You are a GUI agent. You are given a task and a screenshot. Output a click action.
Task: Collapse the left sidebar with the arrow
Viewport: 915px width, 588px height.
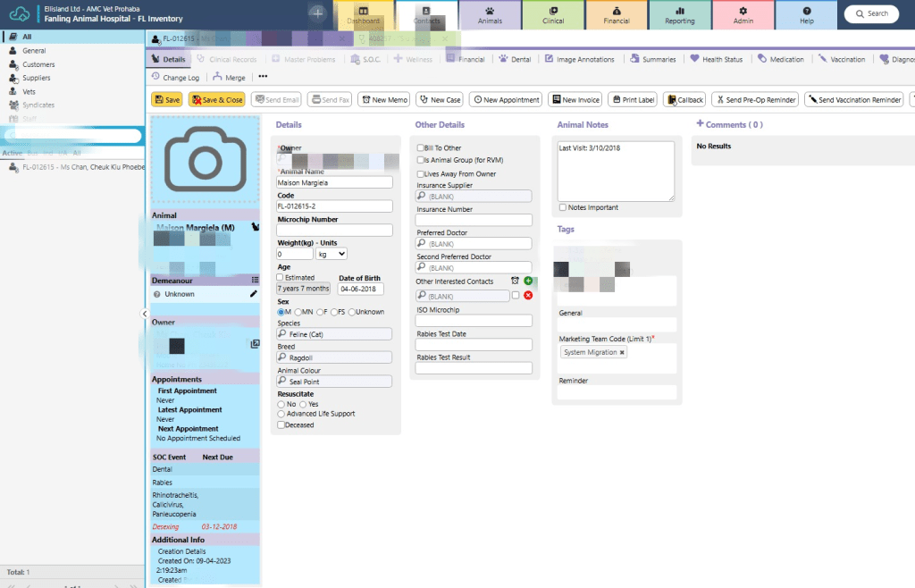pyautogui.click(x=145, y=314)
